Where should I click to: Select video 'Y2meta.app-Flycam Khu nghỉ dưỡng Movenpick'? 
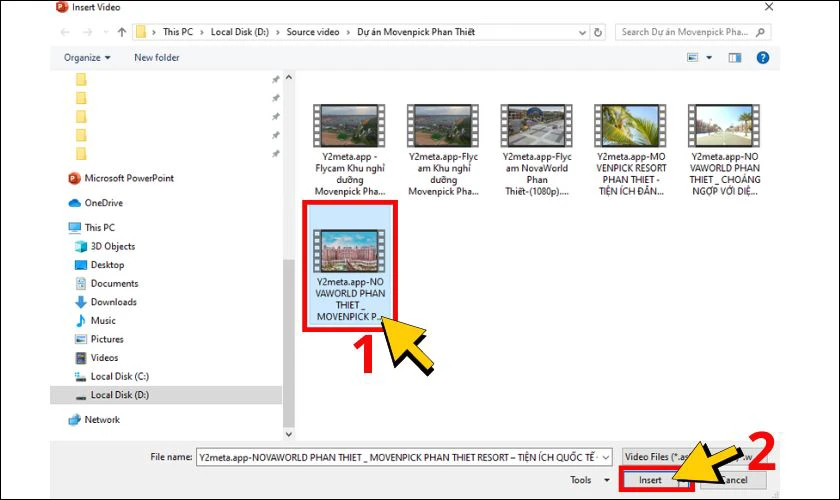click(443, 150)
